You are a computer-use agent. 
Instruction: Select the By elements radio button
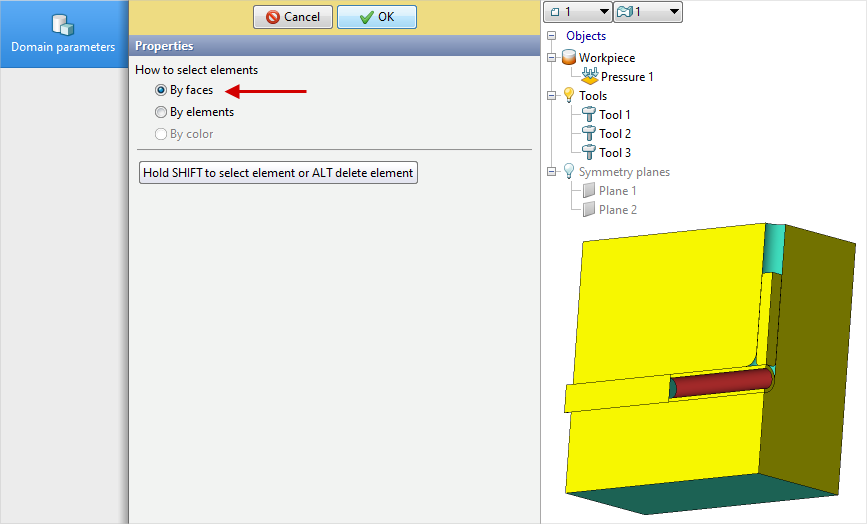click(161, 112)
